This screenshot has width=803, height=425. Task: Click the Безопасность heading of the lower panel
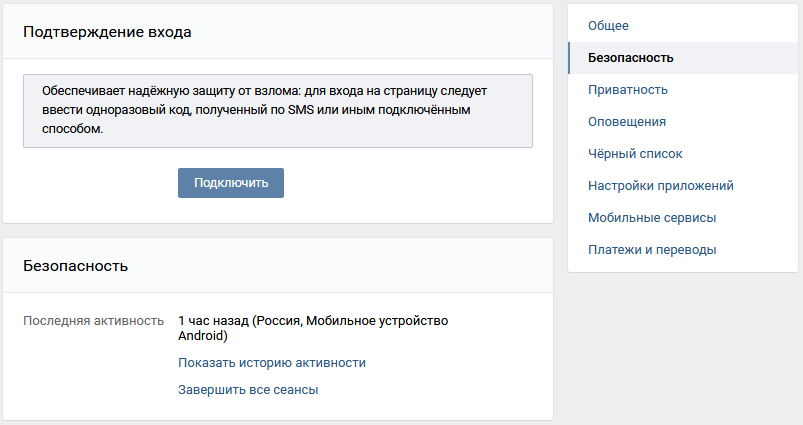click(75, 266)
